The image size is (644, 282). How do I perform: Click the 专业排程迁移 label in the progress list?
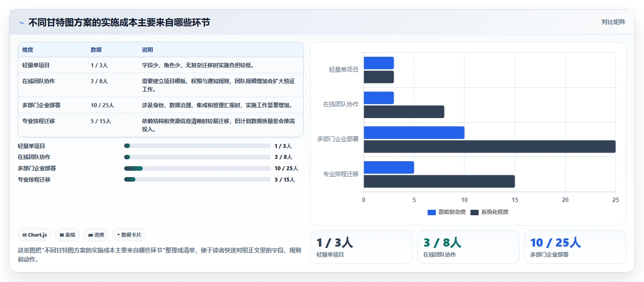tap(34, 180)
